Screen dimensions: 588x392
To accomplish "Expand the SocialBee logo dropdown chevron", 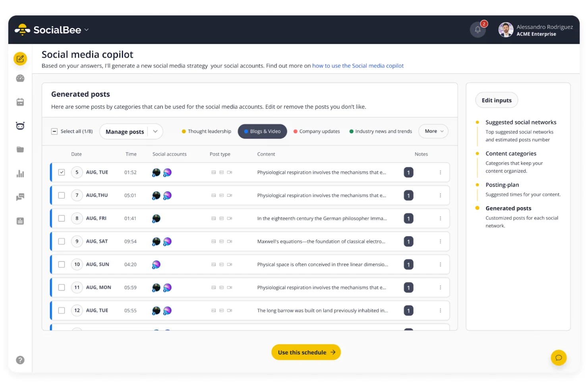I will click(x=87, y=30).
